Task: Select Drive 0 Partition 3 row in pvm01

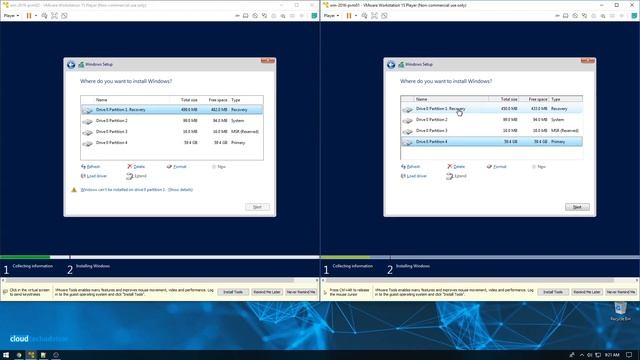Action: coord(492,131)
